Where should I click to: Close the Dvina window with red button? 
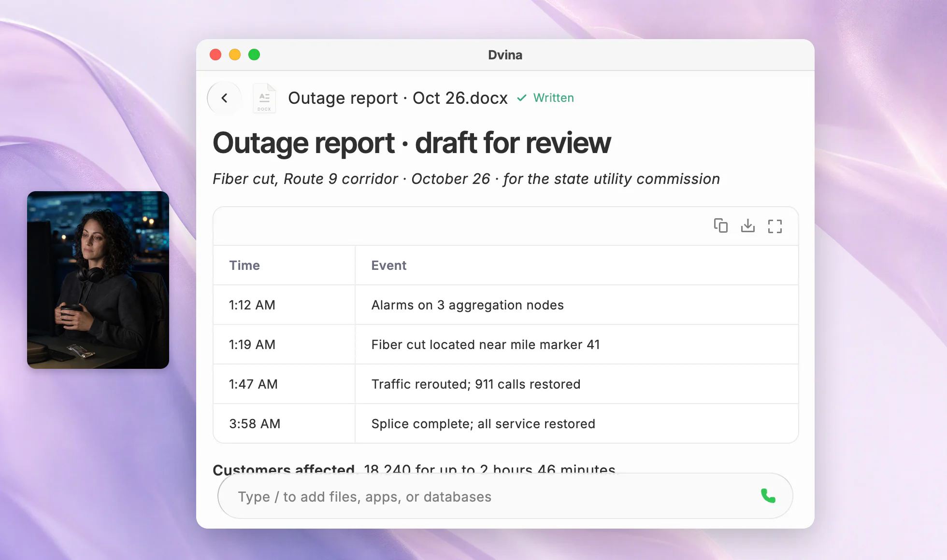[x=215, y=55]
